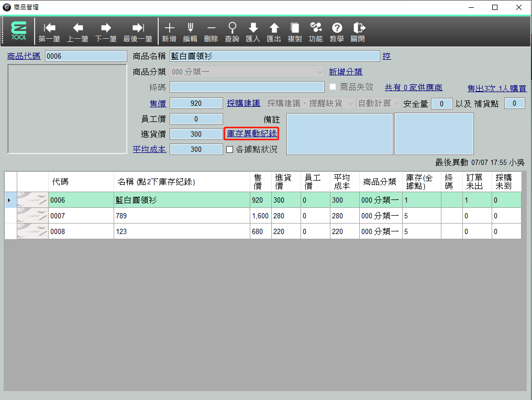Image resolution: width=532 pixels, height=400 pixels.
Task: Add a new product with 新增
Action: 169,32
